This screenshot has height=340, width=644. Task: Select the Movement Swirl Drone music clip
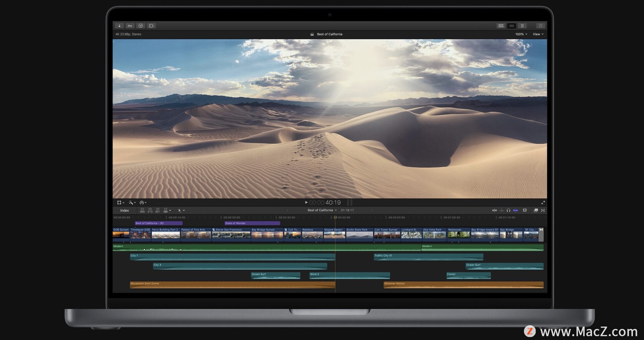[x=232, y=285]
